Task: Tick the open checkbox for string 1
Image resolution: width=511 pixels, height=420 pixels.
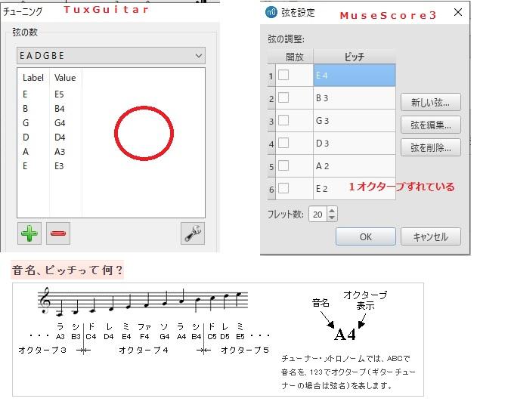Action: 283,75
